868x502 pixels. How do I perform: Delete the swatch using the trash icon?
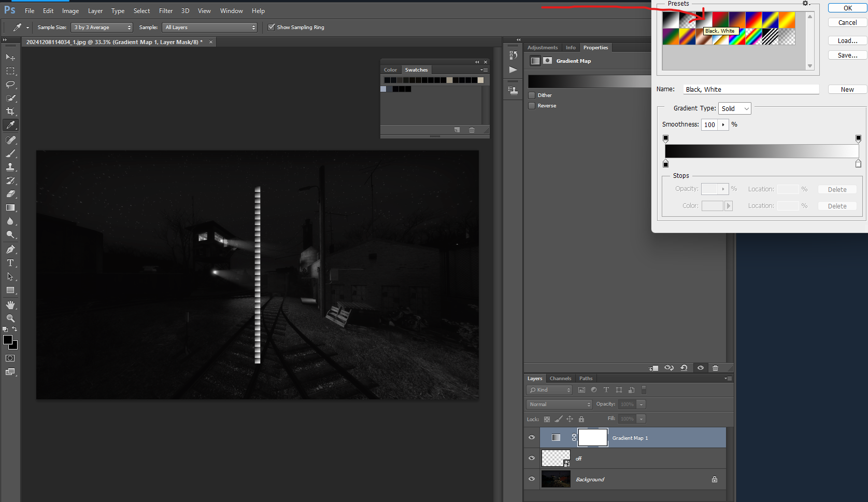(472, 130)
